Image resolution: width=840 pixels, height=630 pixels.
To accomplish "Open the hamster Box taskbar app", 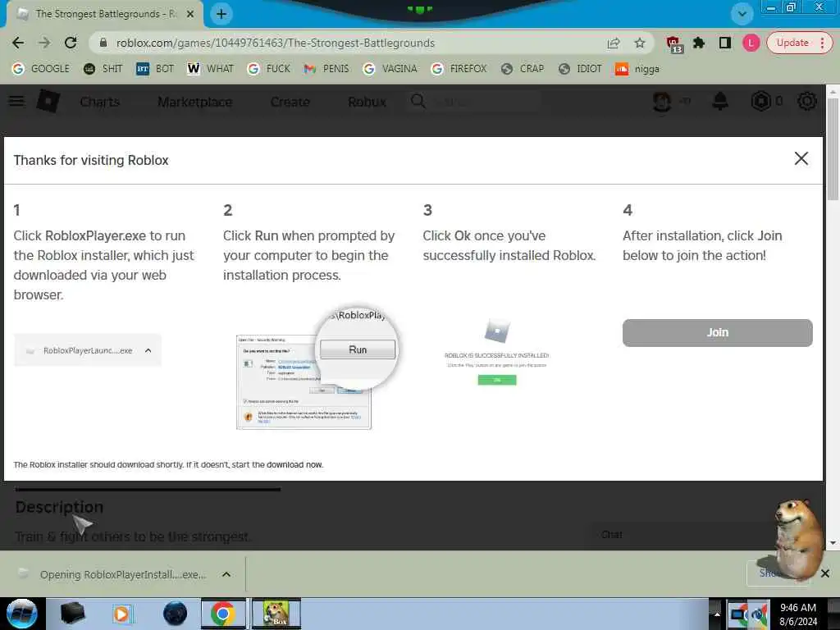I will pos(276,614).
